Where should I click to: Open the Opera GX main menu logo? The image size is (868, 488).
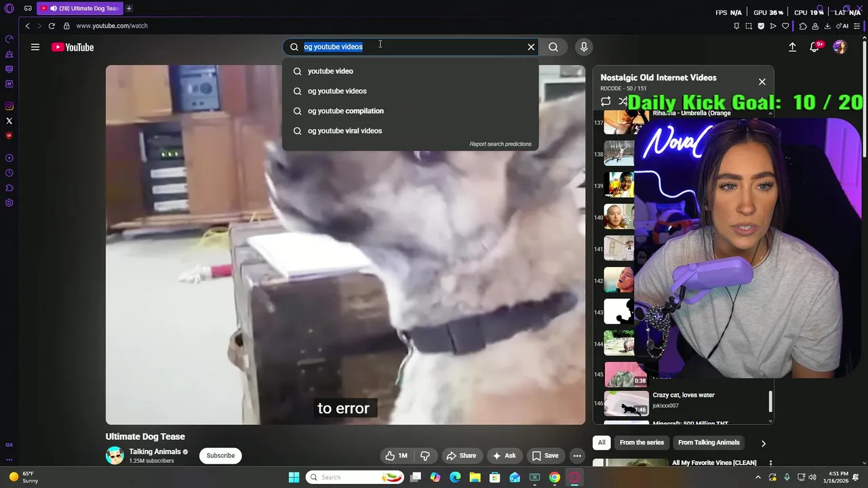coord(9,9)
